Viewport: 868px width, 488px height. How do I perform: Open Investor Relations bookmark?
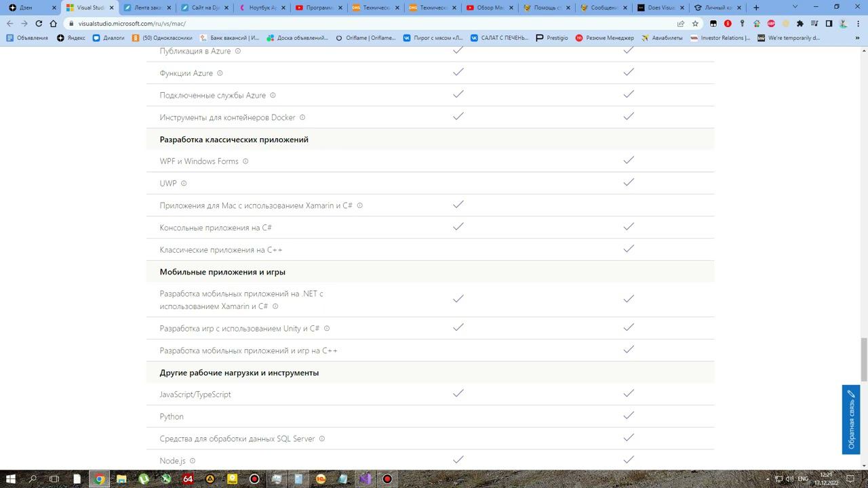(721, 38)
